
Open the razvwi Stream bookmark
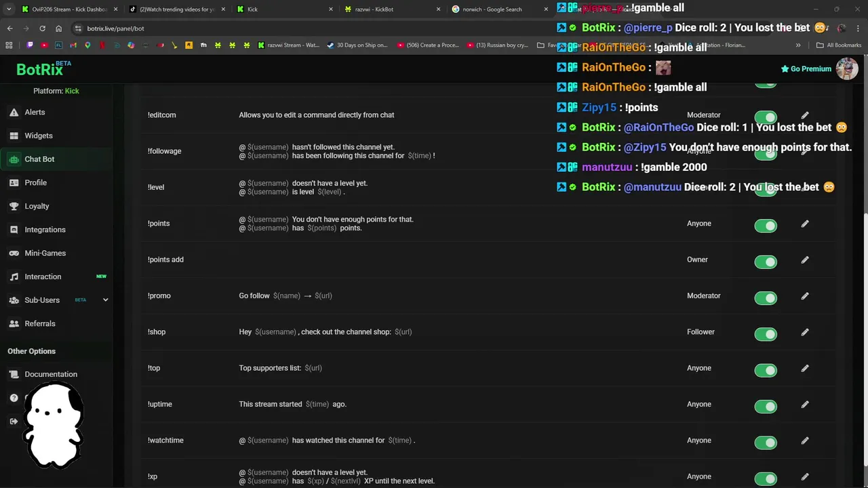(x=289, y=45)
